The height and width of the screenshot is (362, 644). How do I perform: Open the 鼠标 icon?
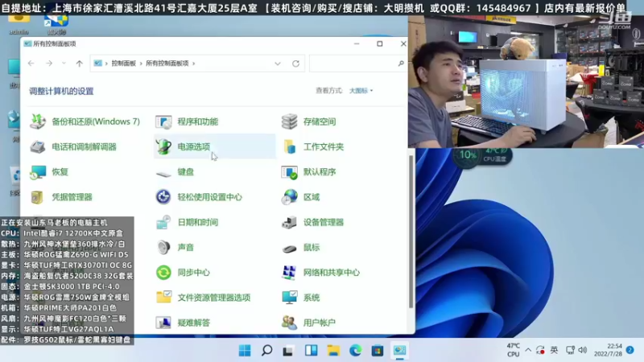(x=289, y=248)
